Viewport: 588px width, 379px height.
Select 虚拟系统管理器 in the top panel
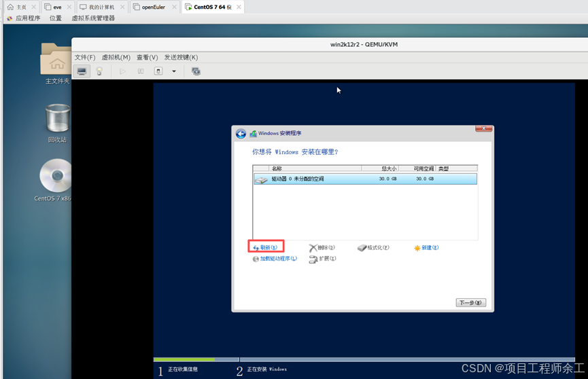[x=93, y=18]
